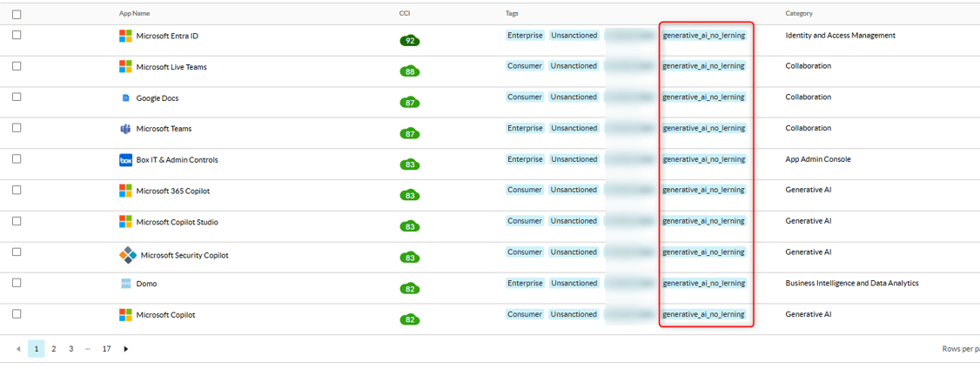Image resolution: width=980 pixels, height=369 pixels.
Task: Click the Microsoft Copilot Studio logo icon
Action: tap(125, 222)
